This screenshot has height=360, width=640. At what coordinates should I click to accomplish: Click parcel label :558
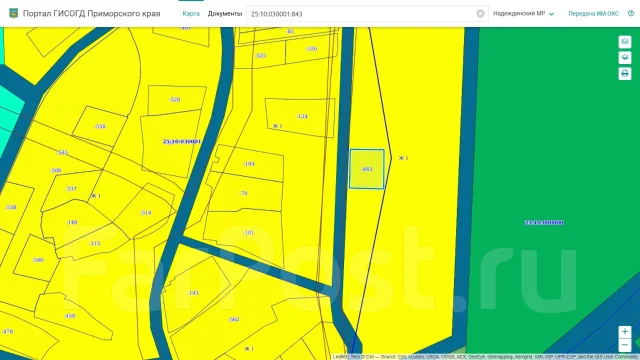[100, 127]
